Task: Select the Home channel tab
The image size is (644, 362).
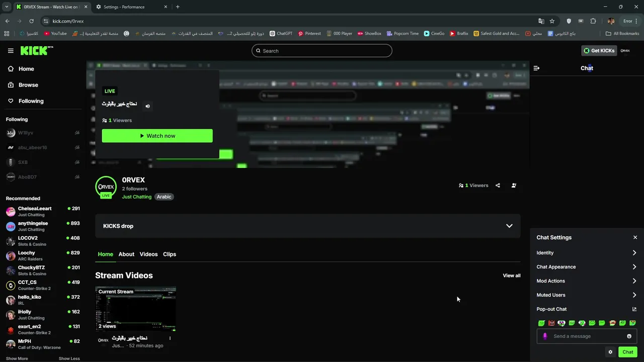Action: click(x=105, y=254)
